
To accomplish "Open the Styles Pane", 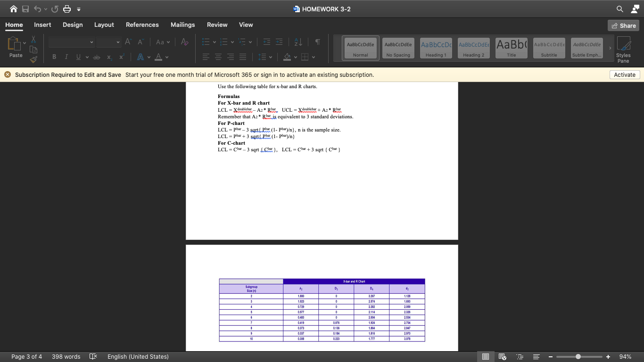I will tap(623, 49).
